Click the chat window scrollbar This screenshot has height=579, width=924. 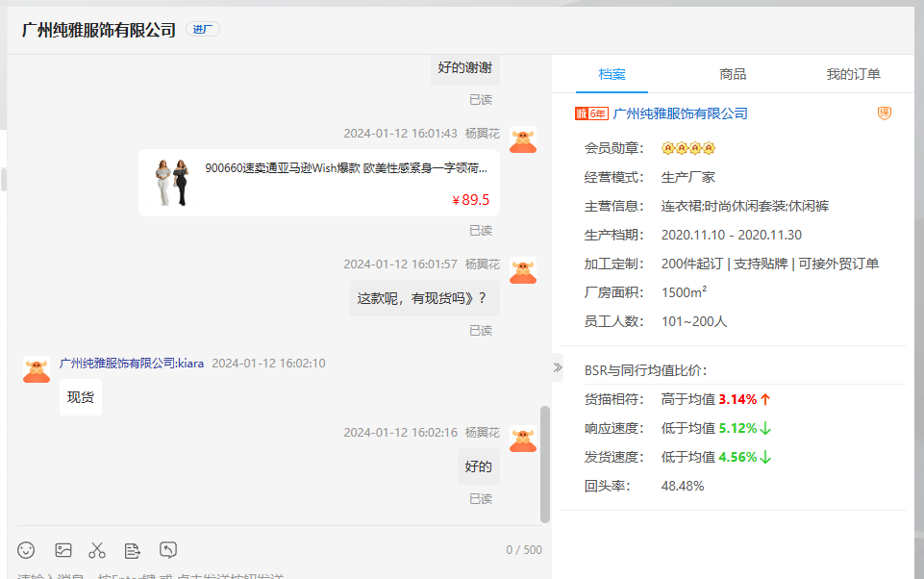(x=545, y=464)
